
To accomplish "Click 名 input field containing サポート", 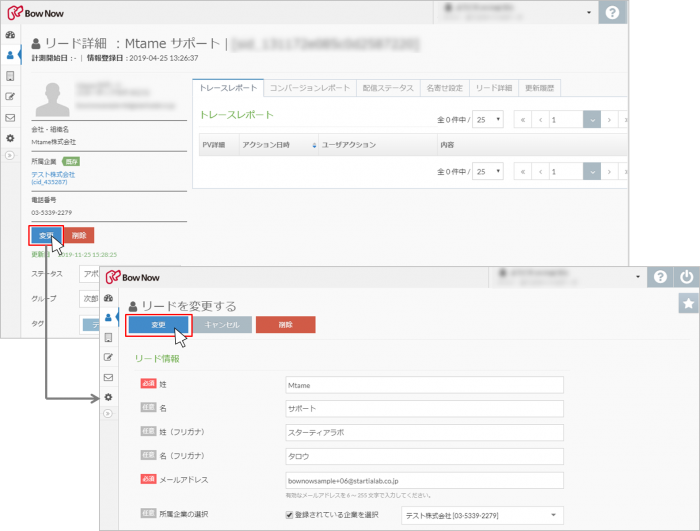I will coord(424,409).
